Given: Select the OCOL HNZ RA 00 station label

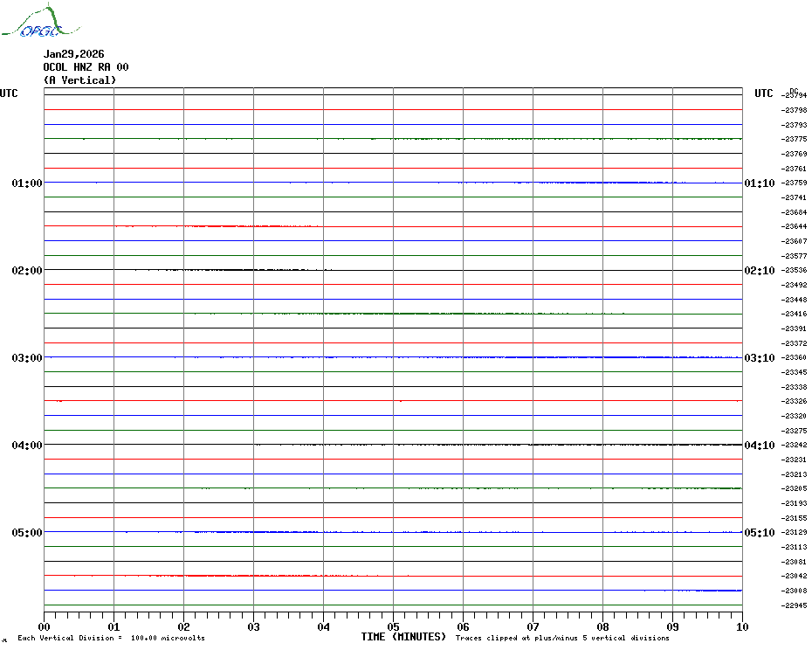Looking at the screenshot, I should [x=86, y=67].
